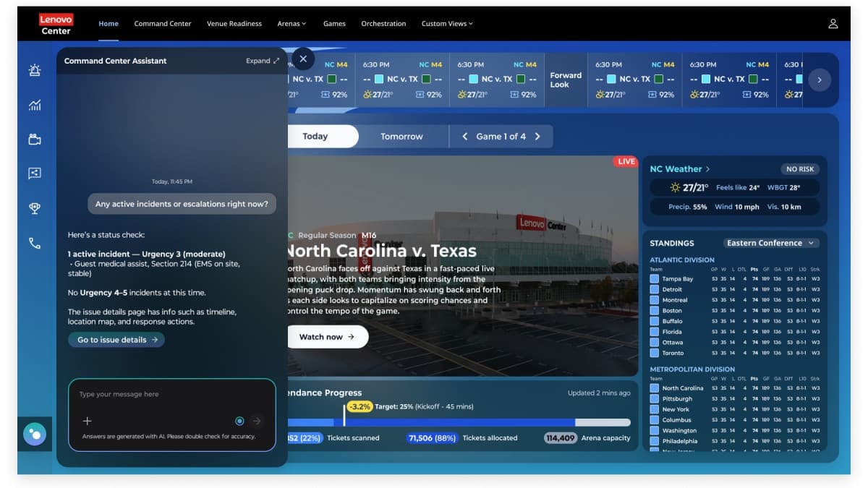Open the Arenas dropdown menu
The image size is (868, 488).
292,24
